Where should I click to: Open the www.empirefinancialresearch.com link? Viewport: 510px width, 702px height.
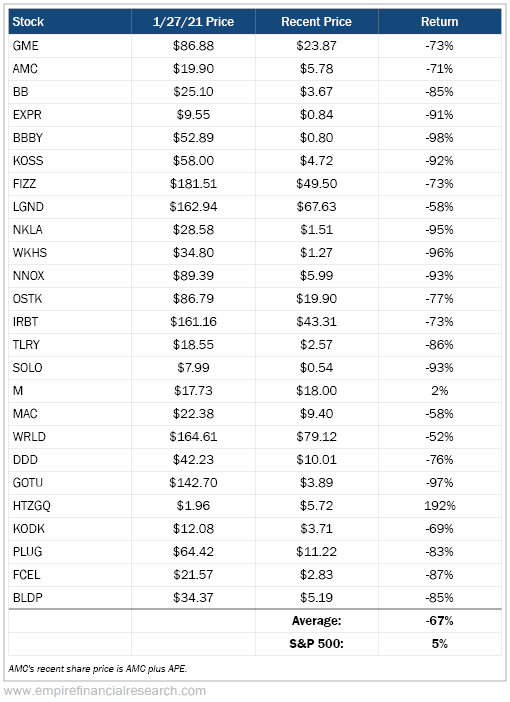[x=104, y=691]
